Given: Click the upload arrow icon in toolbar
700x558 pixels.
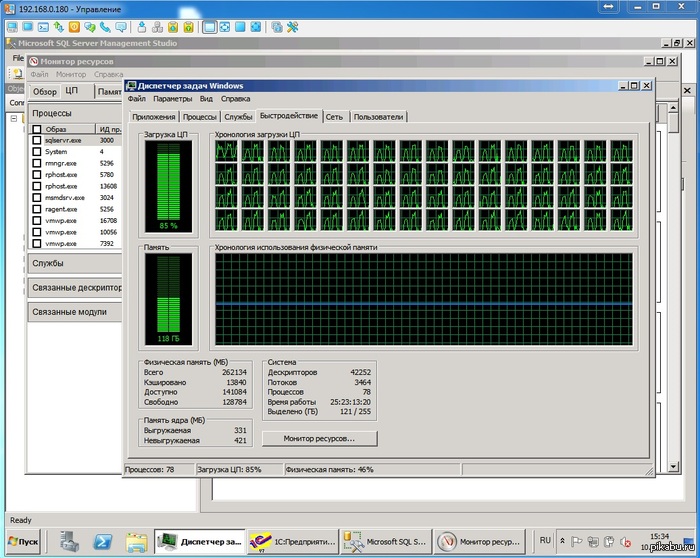Looking at the screenshot, I should pyautogui.click(x=142, y=27).
